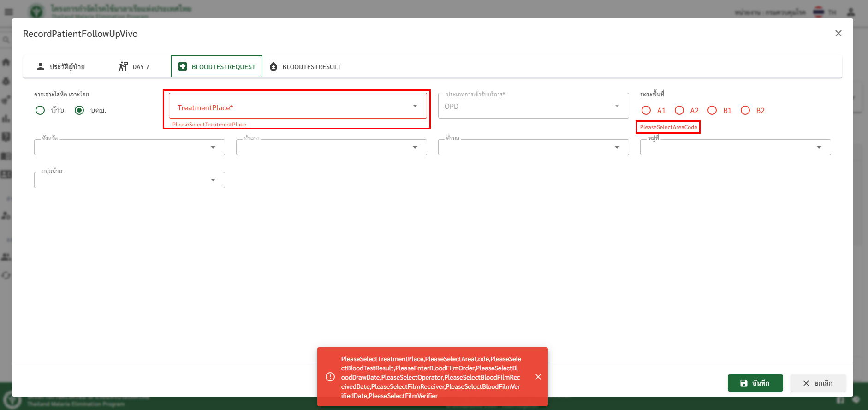Click the DAY 7 walking figure icon

tap(123, 66)
